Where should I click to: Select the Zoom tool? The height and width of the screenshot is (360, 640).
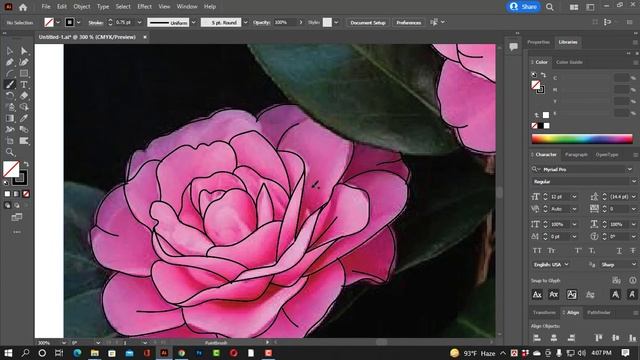[10, 152]
